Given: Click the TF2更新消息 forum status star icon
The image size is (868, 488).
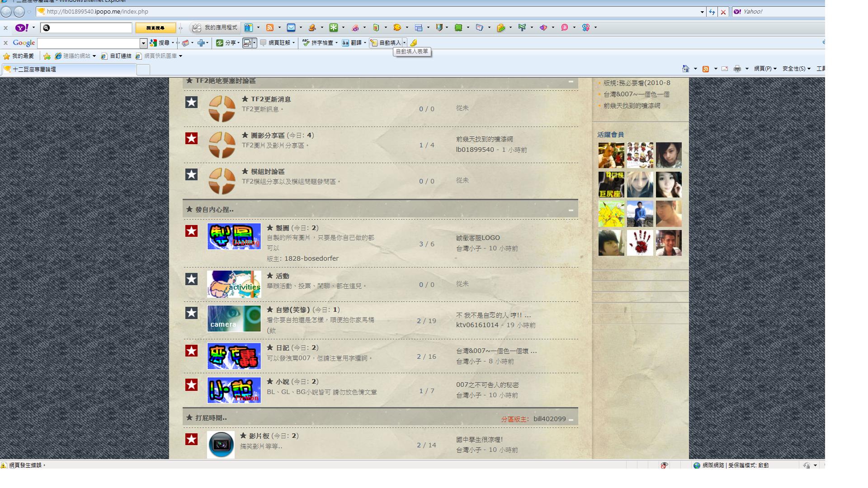Looking at the screenshot, I should click(x=191, y=102).
